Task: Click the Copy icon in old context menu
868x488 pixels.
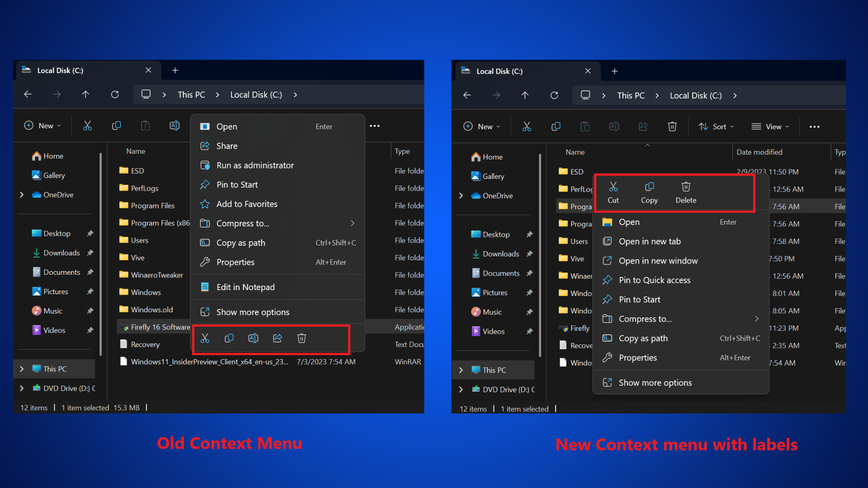Action: [x=230, y=338]
